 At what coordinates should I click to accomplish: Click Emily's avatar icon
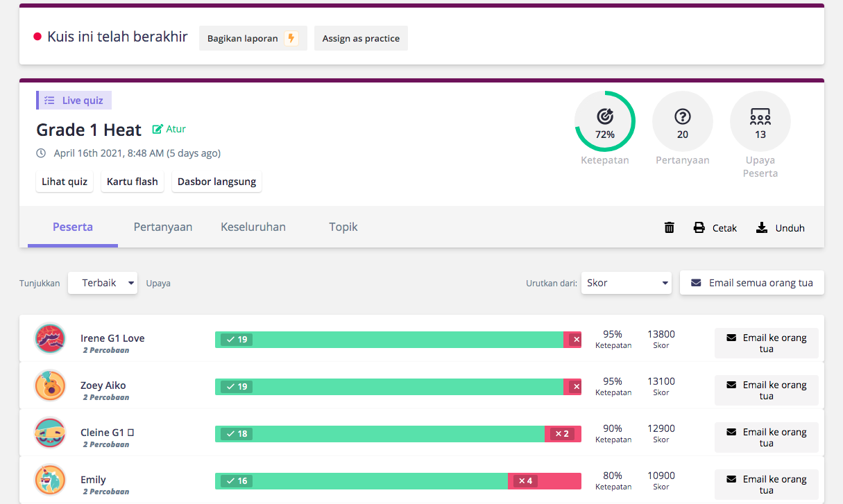point(50,480)
